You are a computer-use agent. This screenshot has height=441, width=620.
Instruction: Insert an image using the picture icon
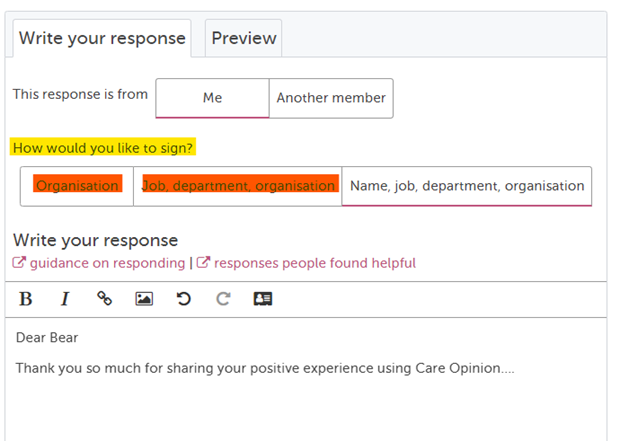(144, 298)
